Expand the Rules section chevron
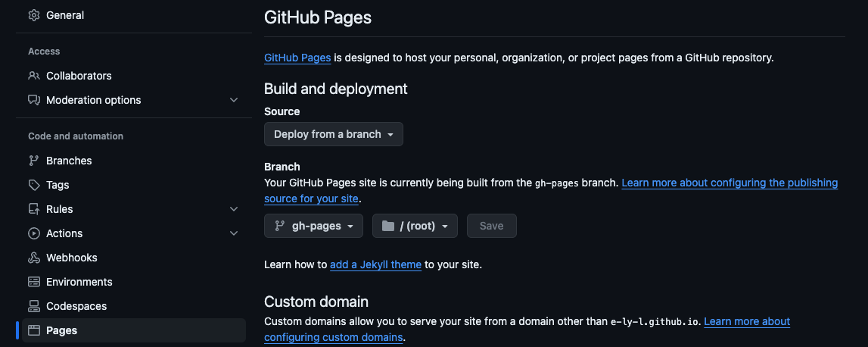Screen dimensions: 868x347 (x=234, y=209)
